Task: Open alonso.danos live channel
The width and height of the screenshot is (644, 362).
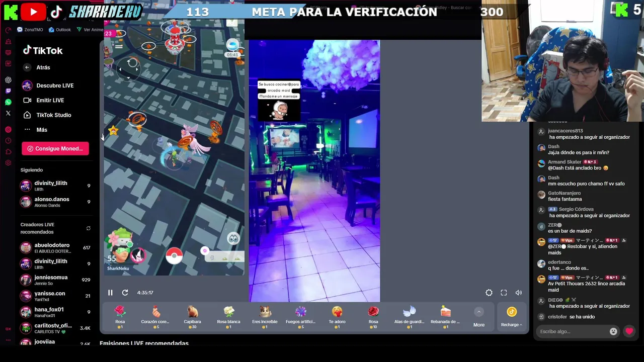Action: (x=55, y=202)
